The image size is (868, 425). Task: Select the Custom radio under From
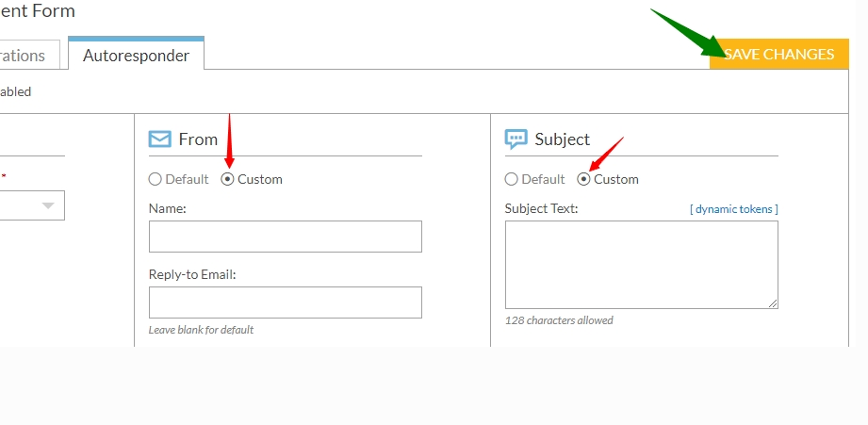click(x=227, y=179)
